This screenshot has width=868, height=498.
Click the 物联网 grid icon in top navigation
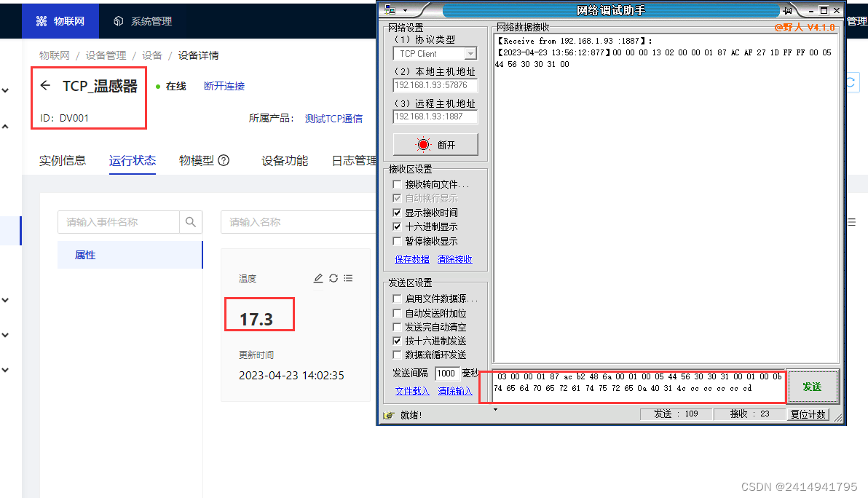41,20
